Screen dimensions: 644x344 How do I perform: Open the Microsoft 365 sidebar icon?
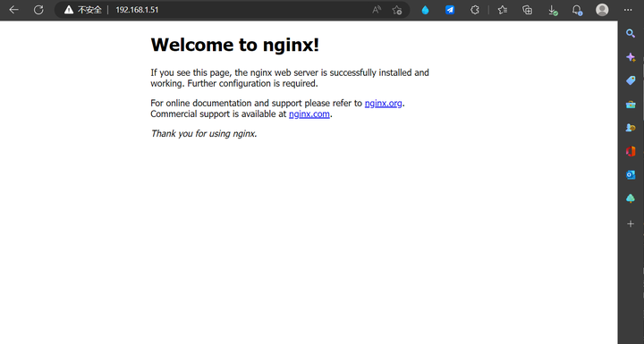[x=631, y=152]
